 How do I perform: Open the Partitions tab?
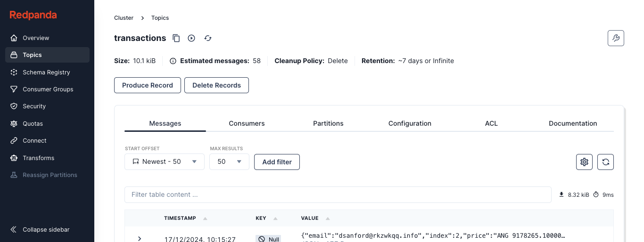click(328, 123)
